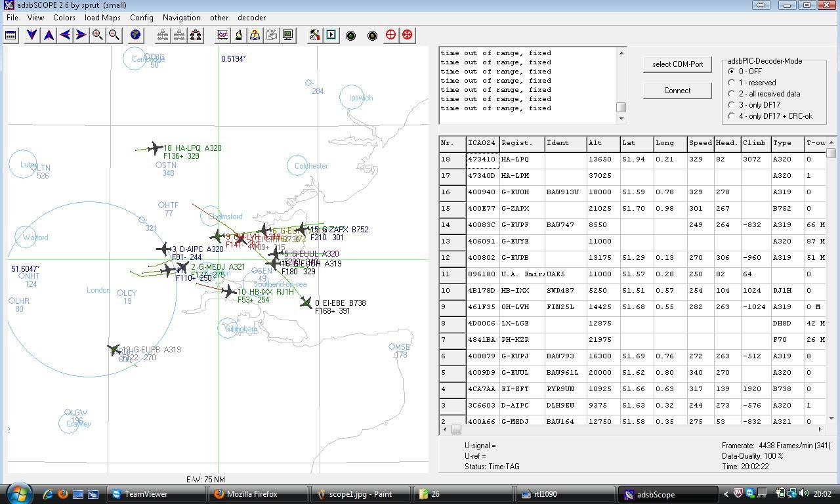Screen dimensions: 840x504
Task: Click the zoom in magnifier icon
Action: [x=97, y=35]
